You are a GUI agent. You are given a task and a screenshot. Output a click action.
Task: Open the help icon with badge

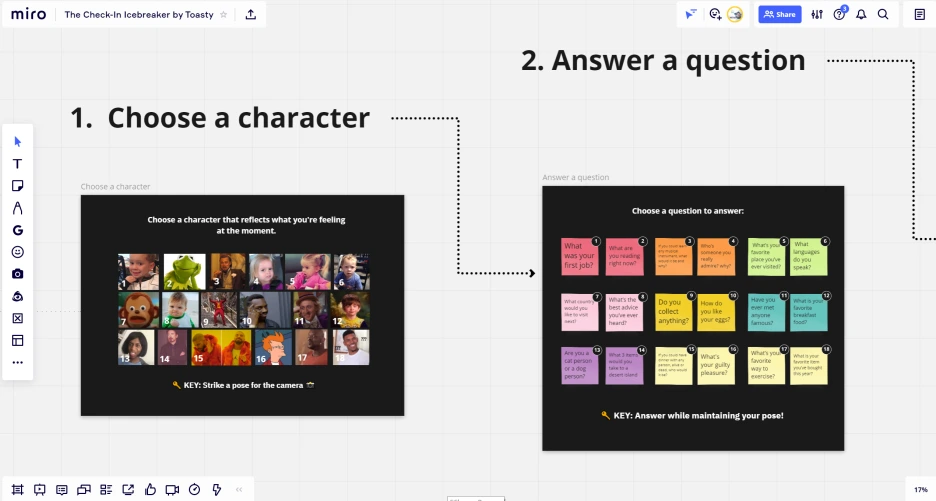pyautogui.click(x=839, y=14)
